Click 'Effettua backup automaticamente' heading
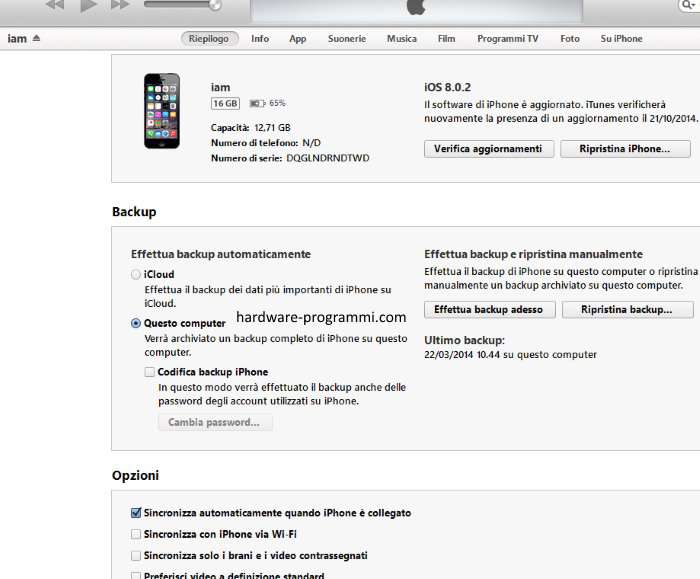This screenshot has height=579, width=700. pos(221,254)
